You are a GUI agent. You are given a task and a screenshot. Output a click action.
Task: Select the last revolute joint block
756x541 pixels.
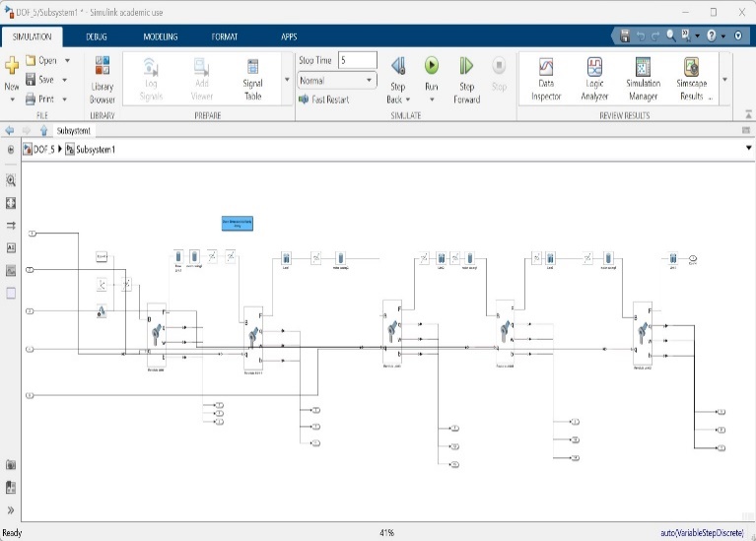point(643,334)
